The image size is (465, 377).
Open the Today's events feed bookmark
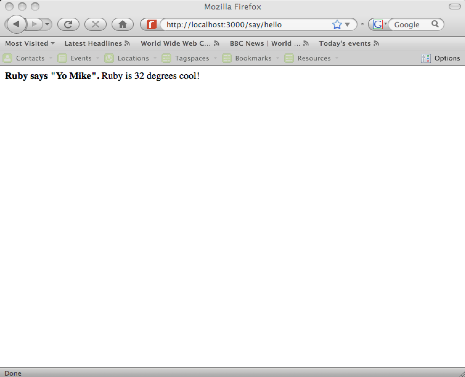349,44
